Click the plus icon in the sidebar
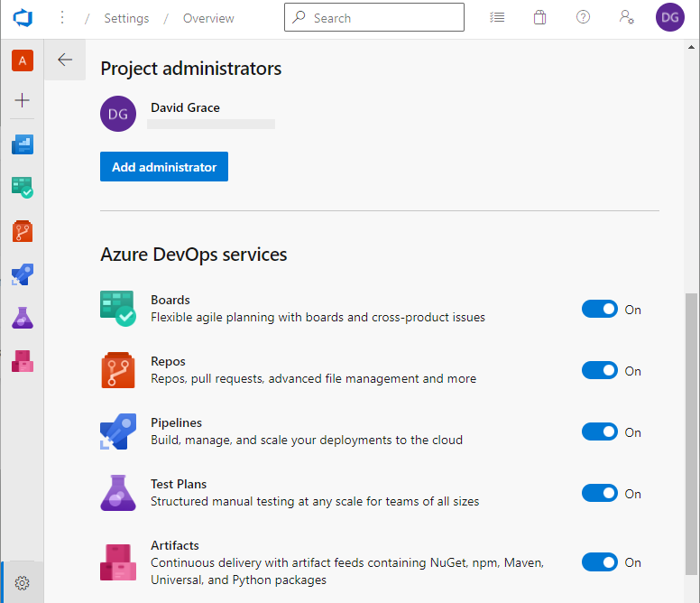This screenshot has height=603, width=700. pyautogui.click(x=23, y=100)
